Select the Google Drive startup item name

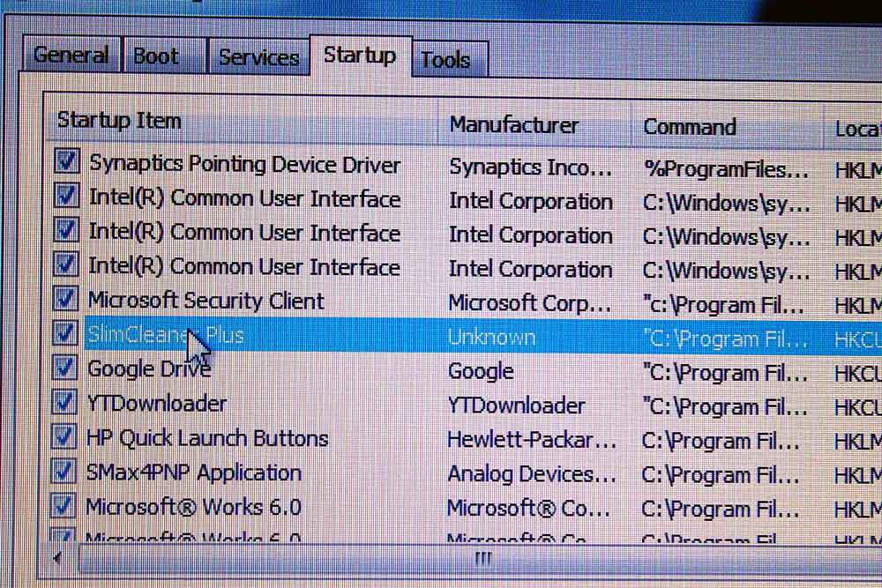pos(149,369)
